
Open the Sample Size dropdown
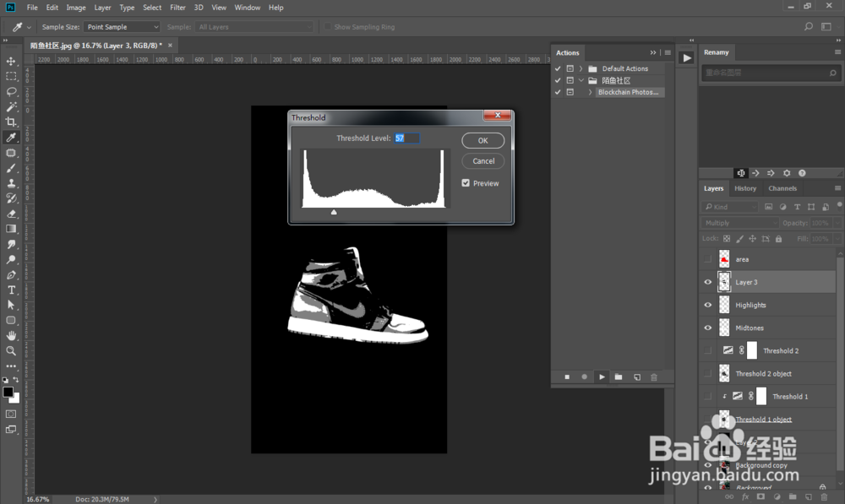pyautogui.click(x=122, y=27)
